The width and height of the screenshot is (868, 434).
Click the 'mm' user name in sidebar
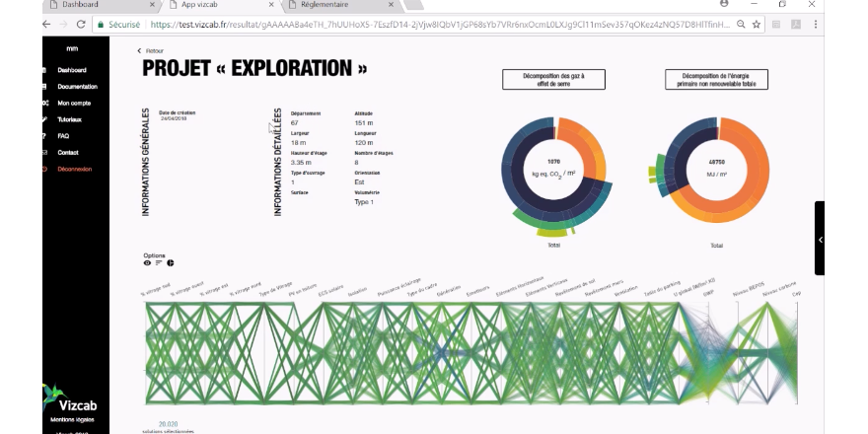72,48
